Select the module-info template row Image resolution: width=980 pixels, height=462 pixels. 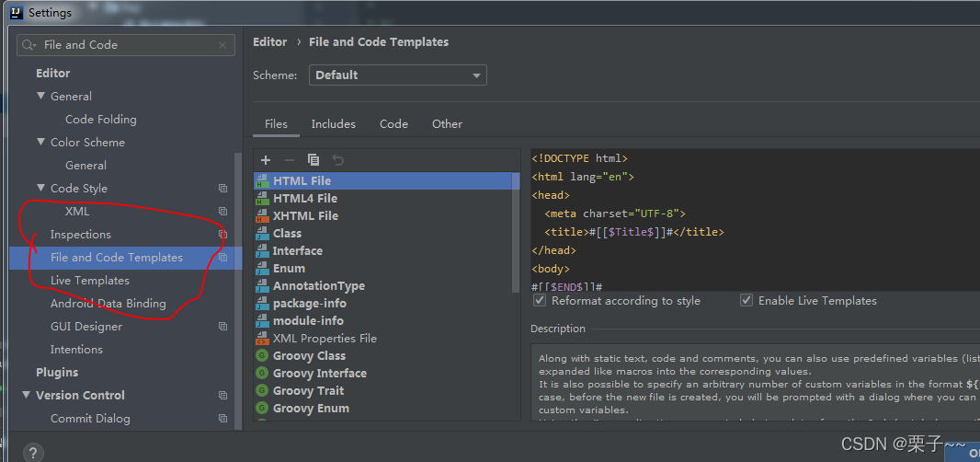[382, 321]
